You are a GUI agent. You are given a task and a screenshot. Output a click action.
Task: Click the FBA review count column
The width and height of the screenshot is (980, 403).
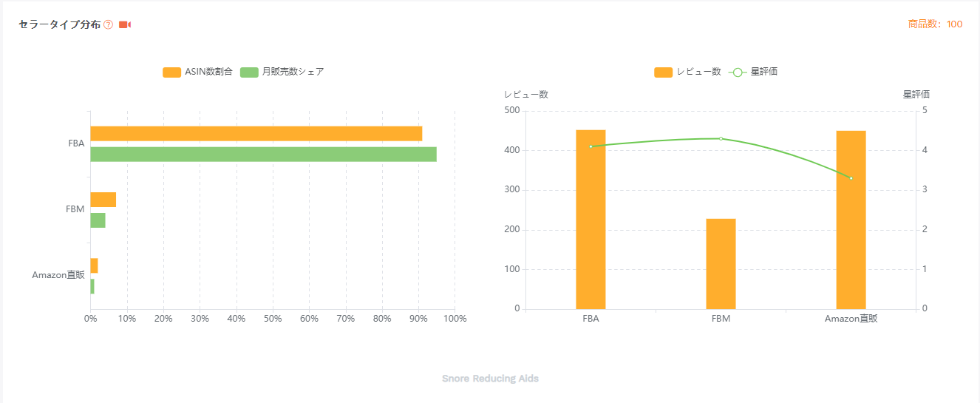[591, 220]
